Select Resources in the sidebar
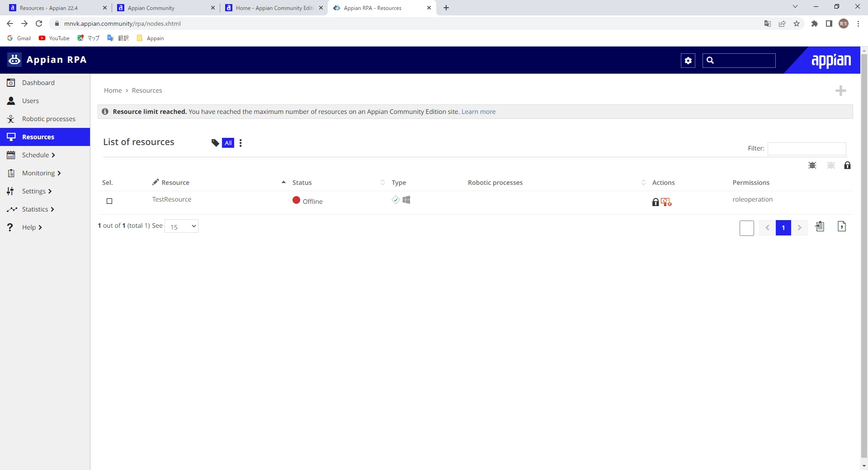The image size is (868, 470). 45,137
